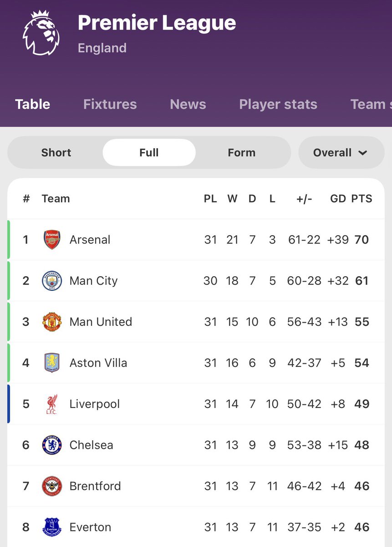Image resolution: width=392 pixels, height=547 pixels.
Task: Sort table by PTS column header
Action: point(361,199)
